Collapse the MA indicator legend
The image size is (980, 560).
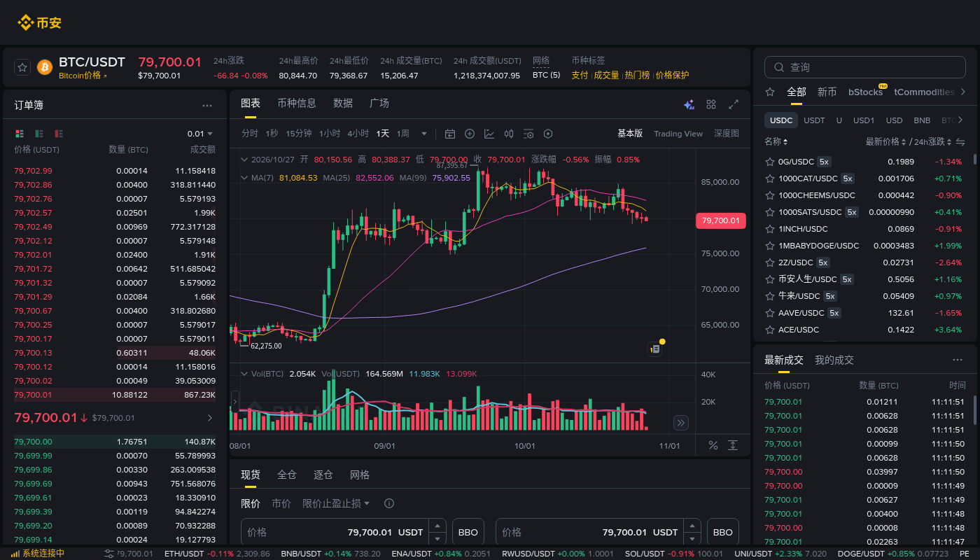pyautogui.click(x=244, y=178)
